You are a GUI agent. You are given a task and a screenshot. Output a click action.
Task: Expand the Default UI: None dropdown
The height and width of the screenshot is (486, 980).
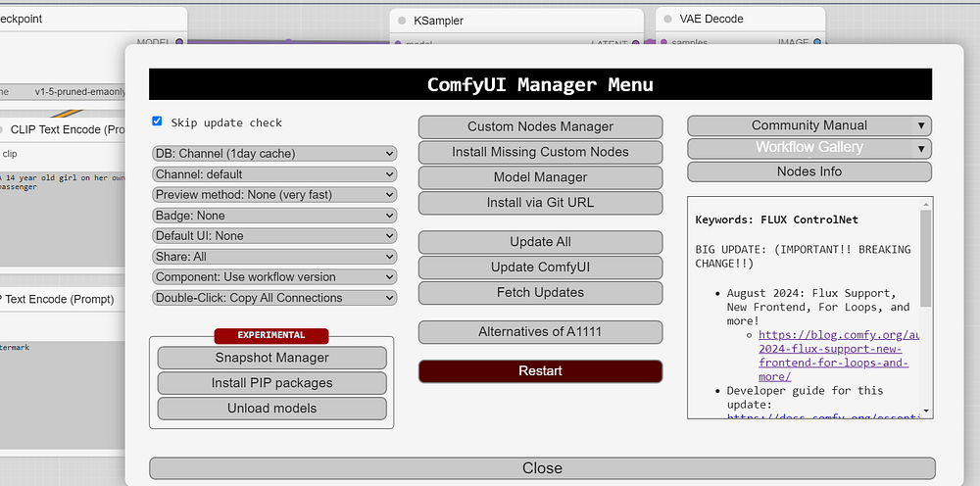[274, 236]
